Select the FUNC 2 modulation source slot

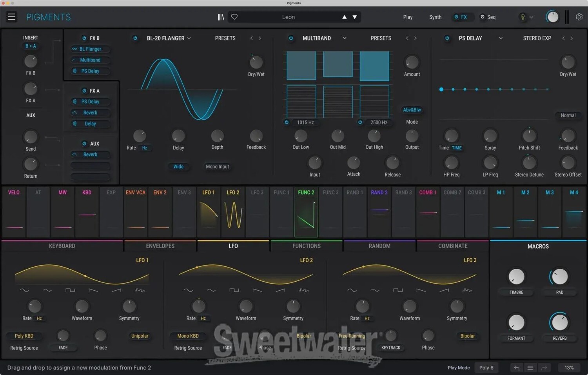(x=306, y=212)
